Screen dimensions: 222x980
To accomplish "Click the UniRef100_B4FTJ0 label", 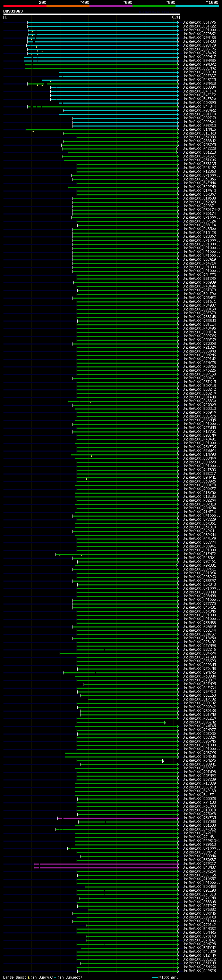I will point(199,91).
